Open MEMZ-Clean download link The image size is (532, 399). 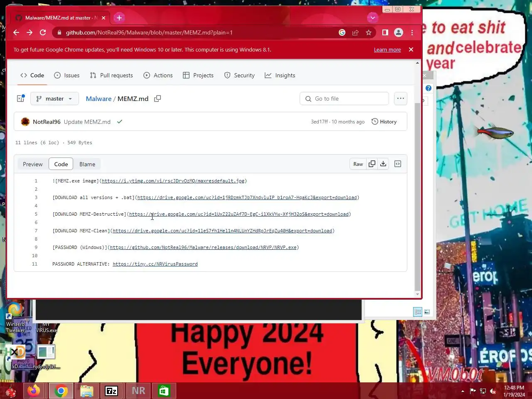[x=222, y=231]
